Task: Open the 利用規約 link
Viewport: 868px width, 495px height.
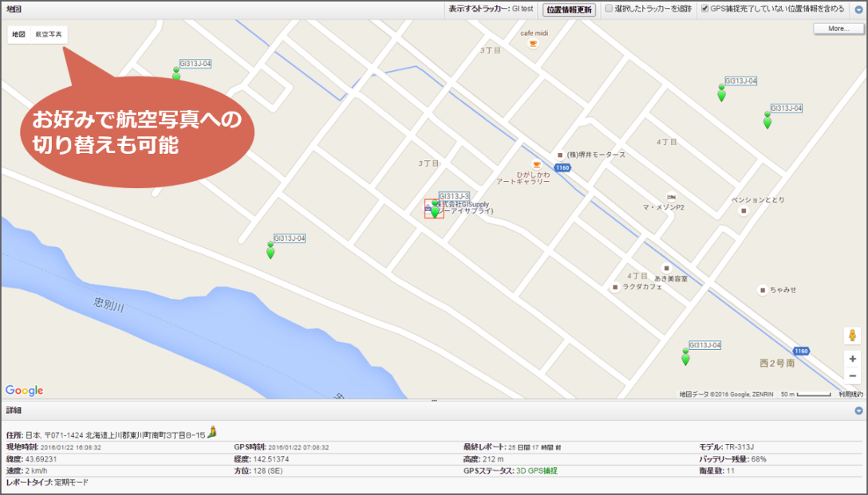Action: tap(850, 395)
